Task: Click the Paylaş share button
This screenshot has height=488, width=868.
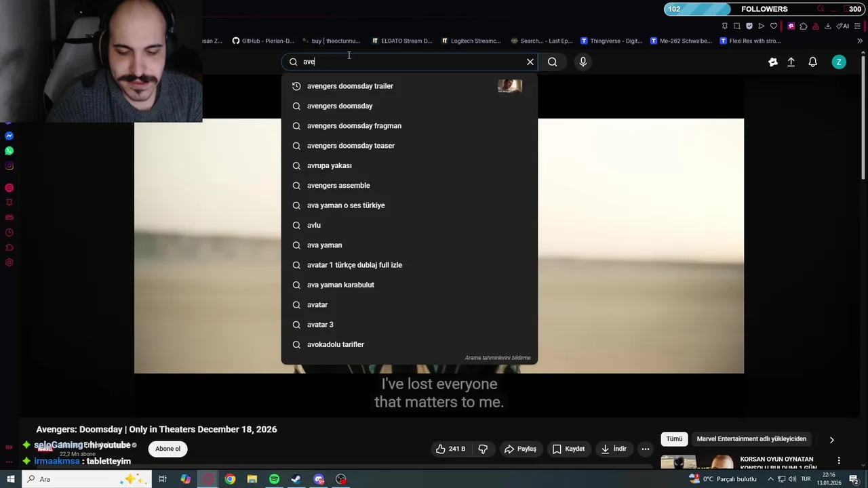Action: click(x=520, y=449)
